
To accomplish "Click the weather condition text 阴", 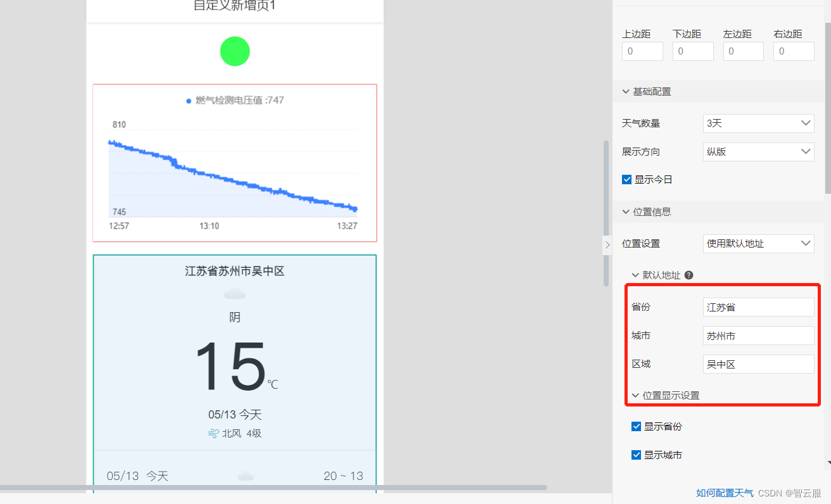I will click(235, 317).
